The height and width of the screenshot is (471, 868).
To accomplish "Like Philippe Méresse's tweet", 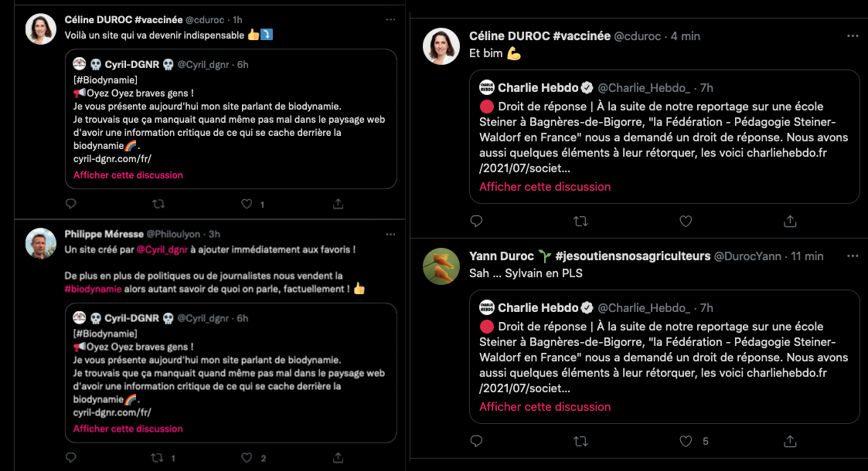I will 247,458.
